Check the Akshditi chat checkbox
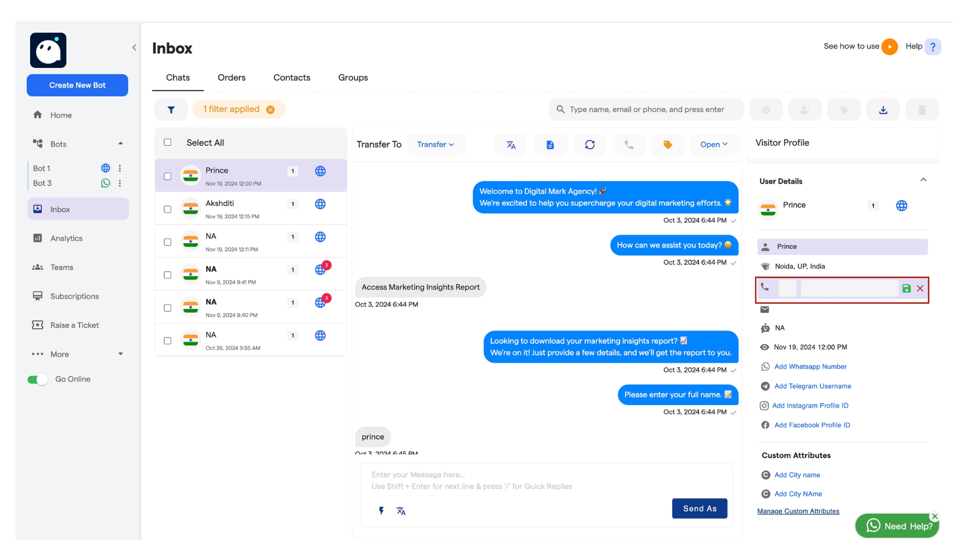This screenshot has width=968, height=560. point(168,209)
